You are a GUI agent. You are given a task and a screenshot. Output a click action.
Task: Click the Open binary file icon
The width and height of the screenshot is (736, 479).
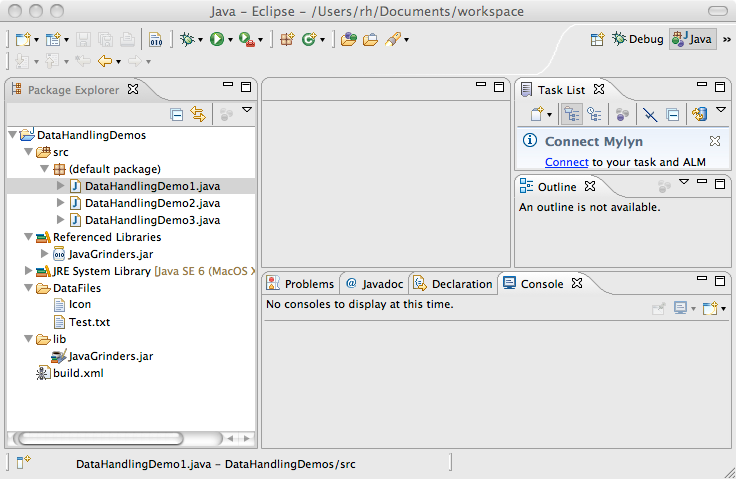pyautogui.click(x=155, y=39)
